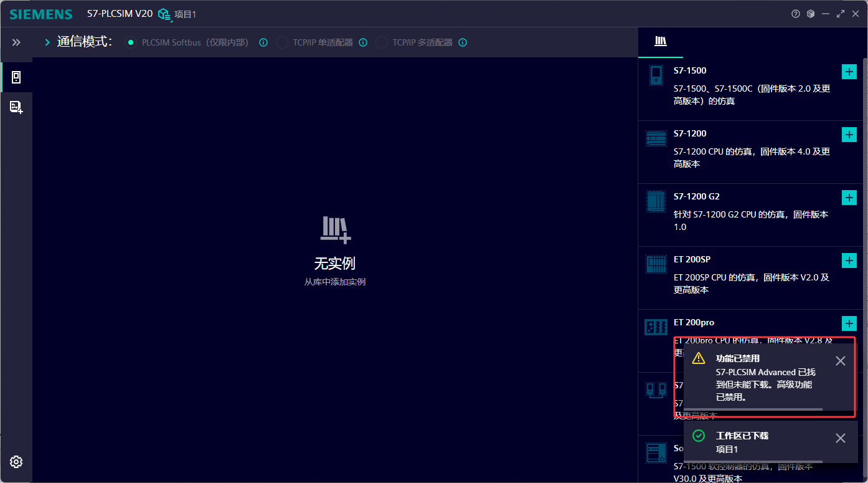Viewport: 868px width, 483px height.
Task: Add an S7-1200 G2 instance
Action: click(x=849, y=198)
